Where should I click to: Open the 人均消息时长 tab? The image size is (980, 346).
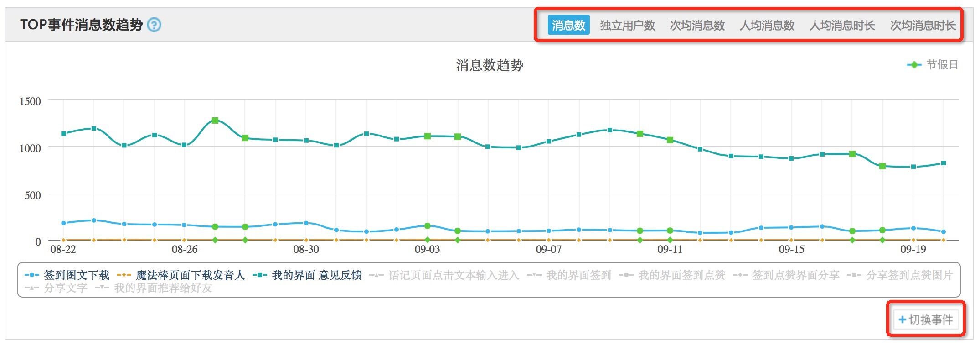[842, 25]
